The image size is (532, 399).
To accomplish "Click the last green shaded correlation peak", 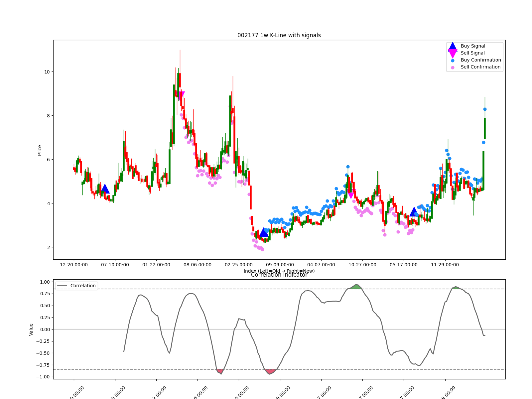I will [x=456, y=288].
